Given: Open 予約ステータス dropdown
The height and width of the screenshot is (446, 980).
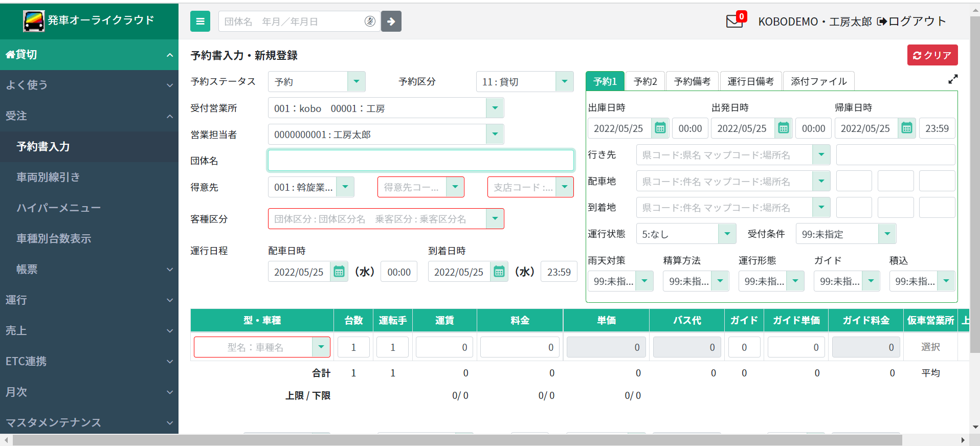Looking at the screenshot, I should click(x=357, y=81).
